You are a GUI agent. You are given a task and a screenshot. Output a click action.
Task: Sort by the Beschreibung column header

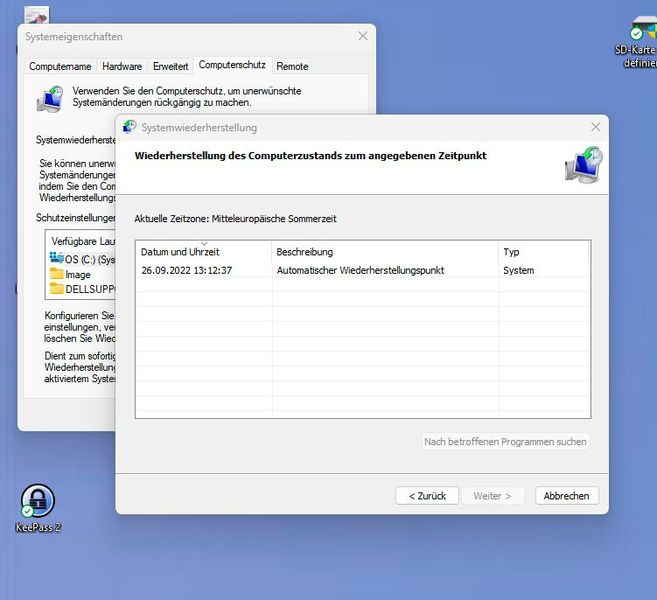pyautogui.click(x=385, y=251)
